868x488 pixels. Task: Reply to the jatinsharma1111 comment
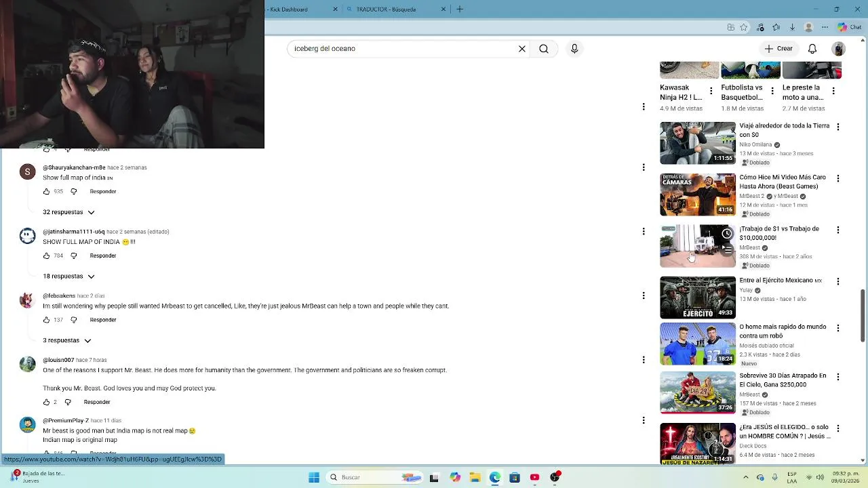(103, 256)
